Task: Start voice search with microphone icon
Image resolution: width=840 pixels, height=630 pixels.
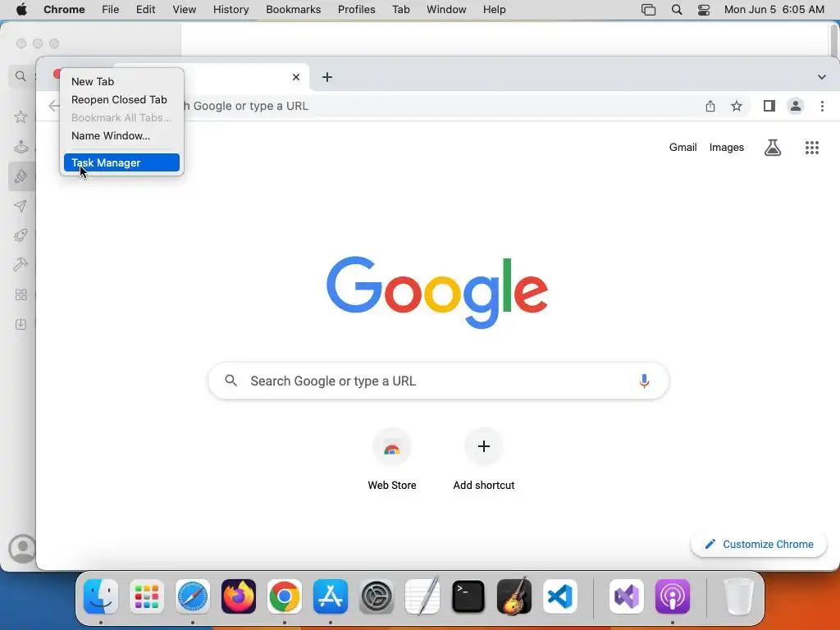Action: pos(644,381)
